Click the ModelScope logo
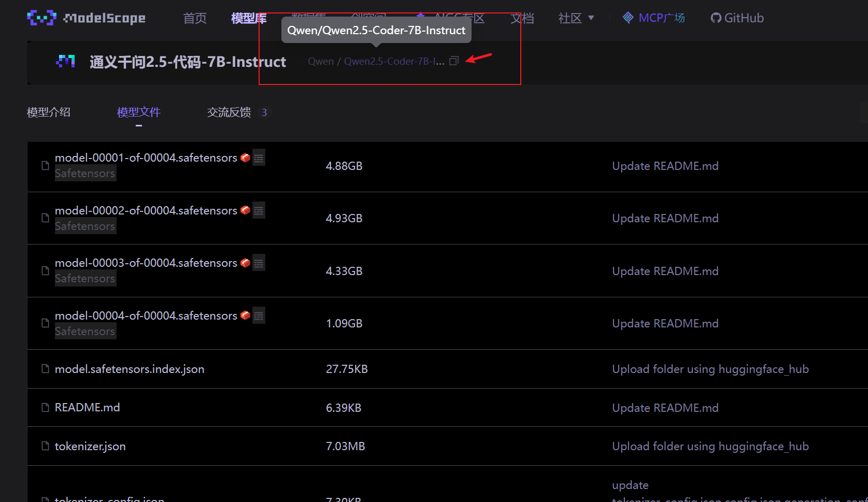 86,18
